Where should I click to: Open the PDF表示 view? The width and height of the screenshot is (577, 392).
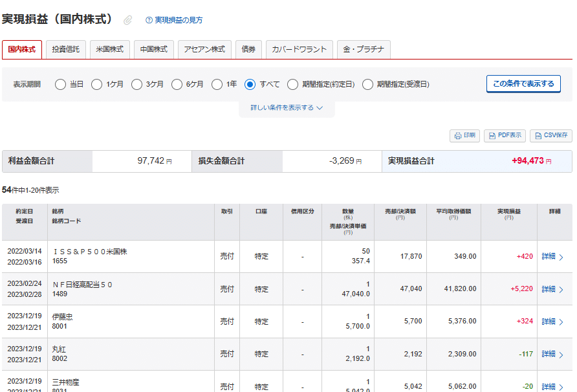tap(505, 136)
